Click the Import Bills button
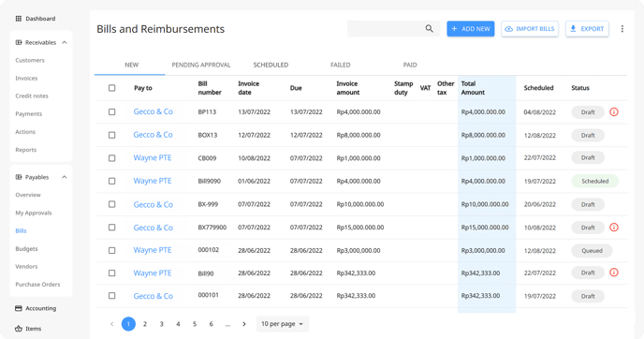Viewport: 644px width, 339px height. click(x=530, y=29)
